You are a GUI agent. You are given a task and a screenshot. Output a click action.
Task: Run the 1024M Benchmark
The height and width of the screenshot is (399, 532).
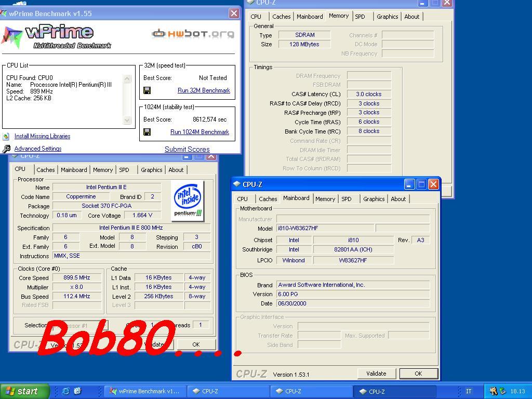(x=199, y=132)
